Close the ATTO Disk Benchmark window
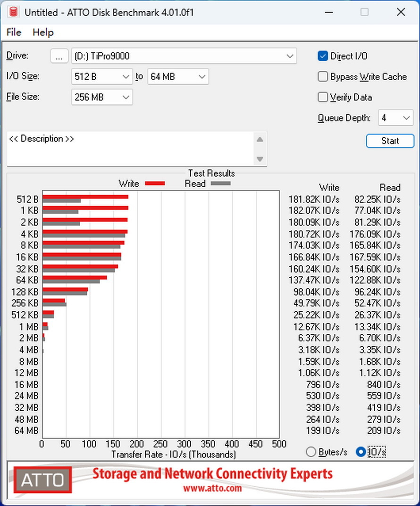 [x=401, y=12]
